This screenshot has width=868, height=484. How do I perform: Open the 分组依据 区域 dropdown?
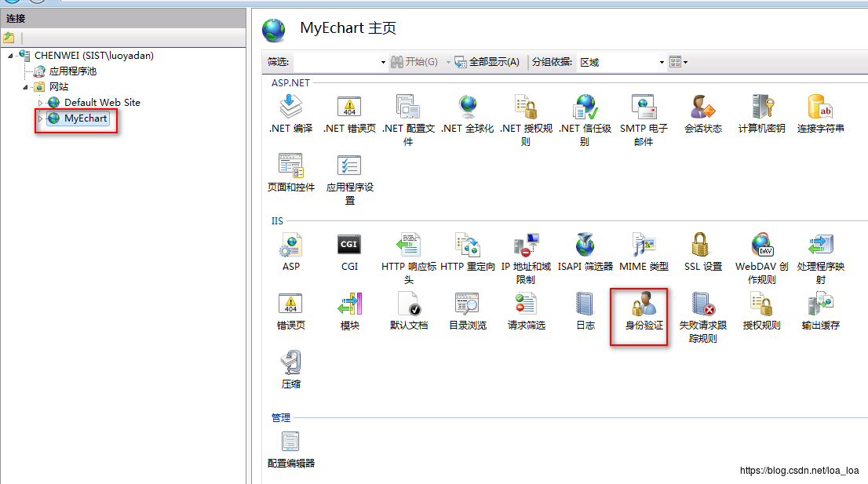(x=662, y=63)
